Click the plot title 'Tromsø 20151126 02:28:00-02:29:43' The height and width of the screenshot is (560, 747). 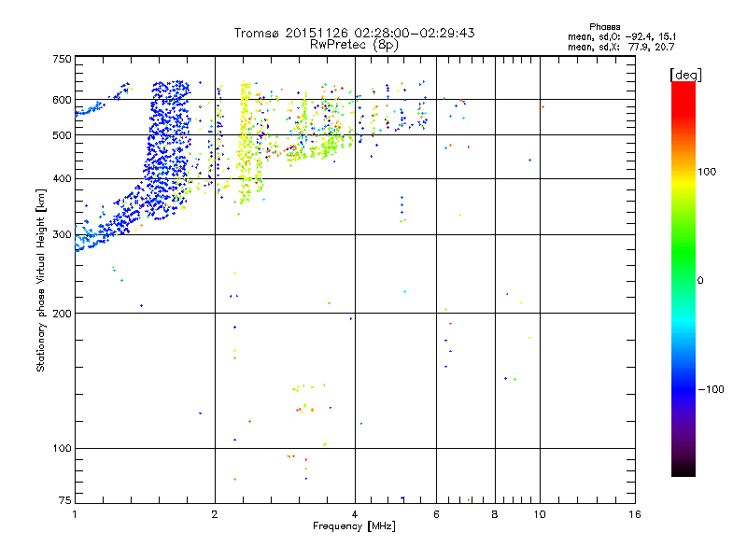(x=354, y=33)
